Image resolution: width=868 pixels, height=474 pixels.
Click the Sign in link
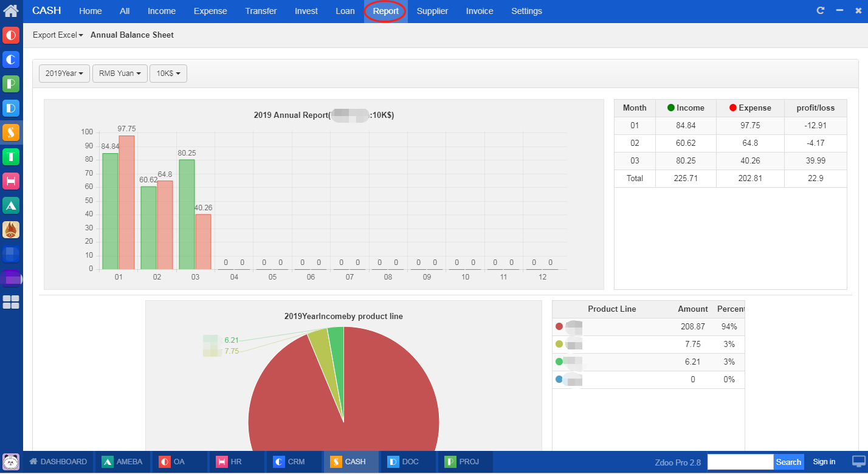(824, 462)
